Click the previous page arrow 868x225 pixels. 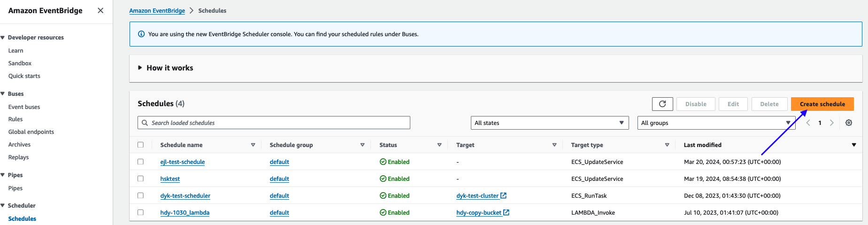point(808,123)
